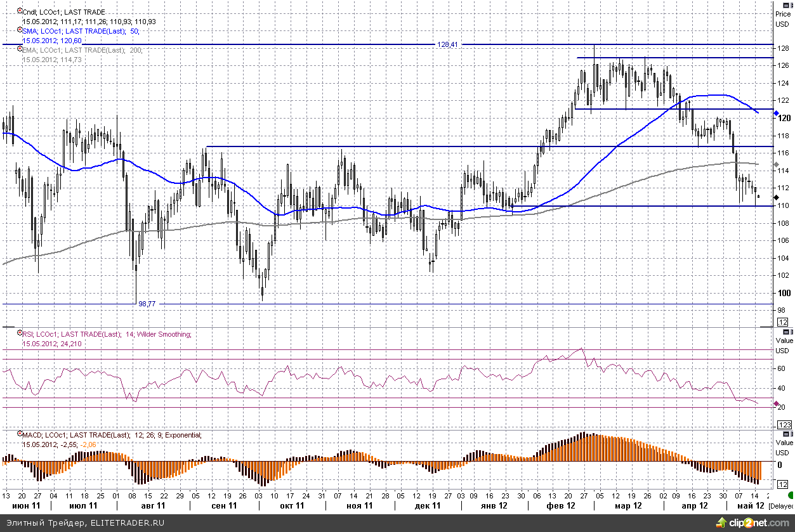The width and height of the screenshot is (795, 532).
Task: Open RSI axis precision box .123
Action: click(784, 424)
